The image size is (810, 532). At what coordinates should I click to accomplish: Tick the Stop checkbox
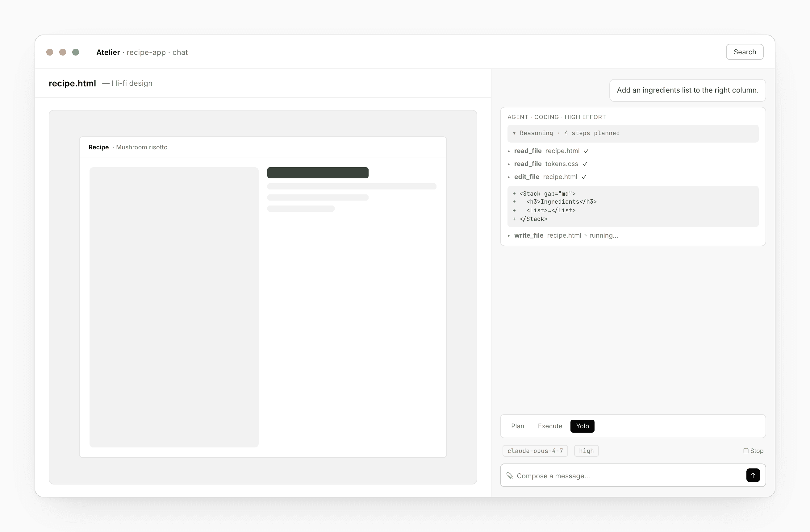(x=746, y=451)
